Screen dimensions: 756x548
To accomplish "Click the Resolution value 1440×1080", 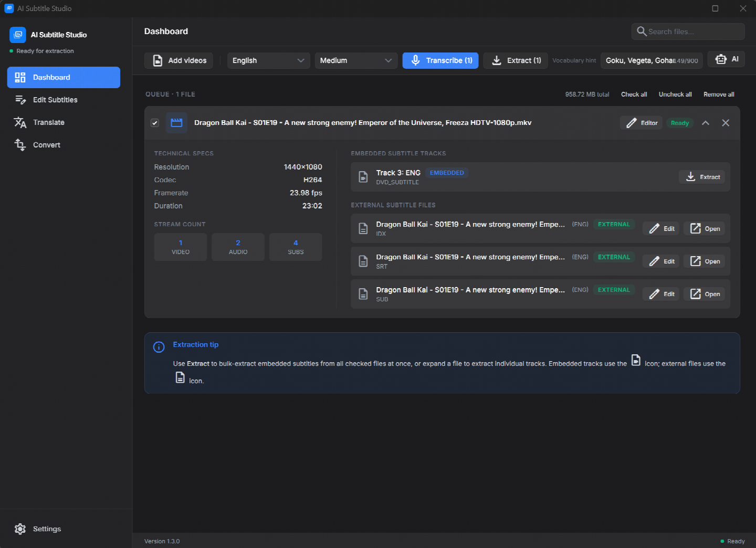I will pyautogui.click(x=303, y=167).
